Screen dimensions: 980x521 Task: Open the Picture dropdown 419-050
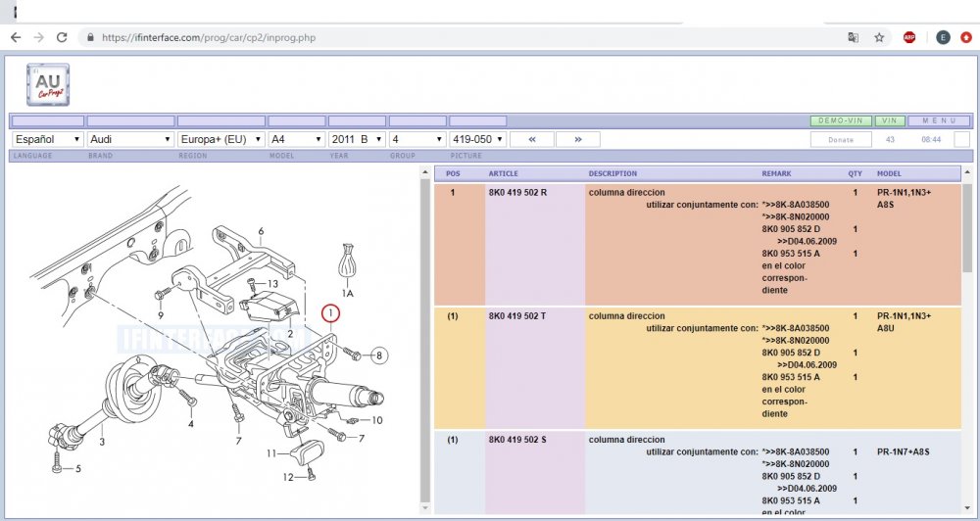pyautogui.click(x=477, y=139)
